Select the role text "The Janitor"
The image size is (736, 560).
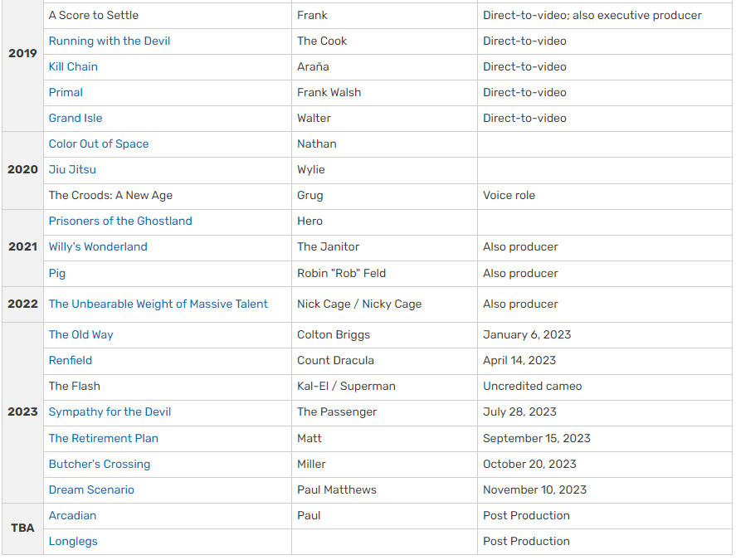pyautogui.click(x=328, y=247)
